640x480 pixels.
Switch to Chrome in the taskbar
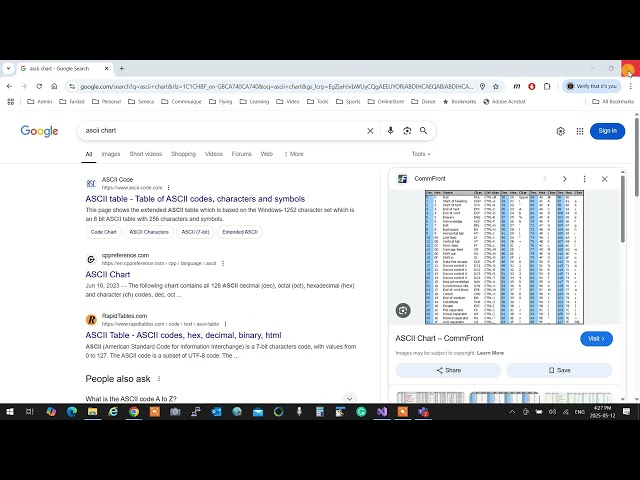134,412
